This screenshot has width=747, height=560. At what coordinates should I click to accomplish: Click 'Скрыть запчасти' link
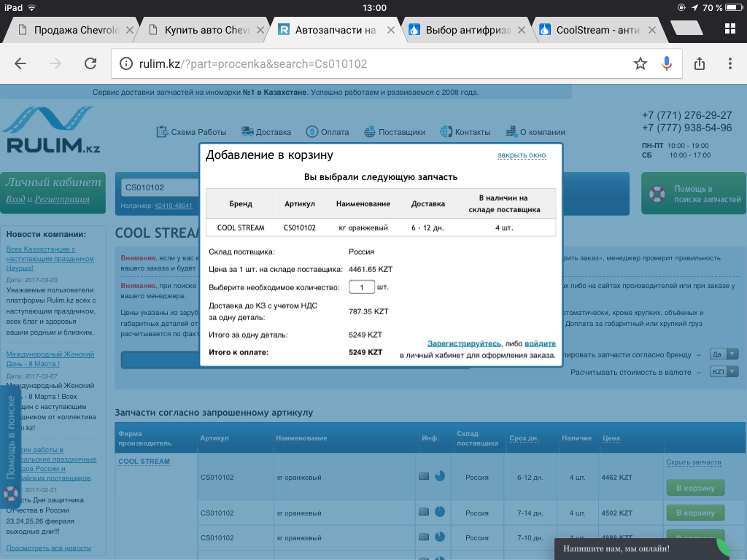point(694,462)
